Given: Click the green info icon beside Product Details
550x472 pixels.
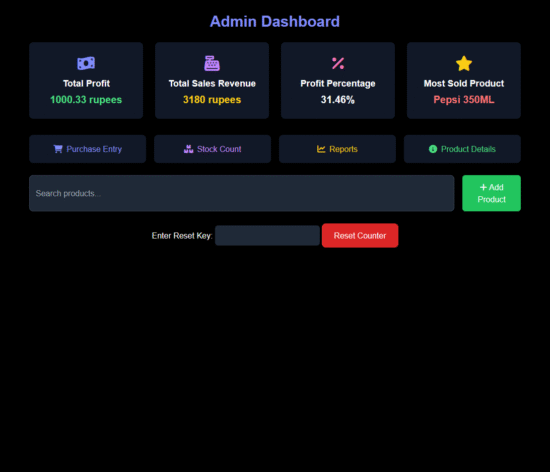Looking at the screenshot, I should [x=433, y=149].
